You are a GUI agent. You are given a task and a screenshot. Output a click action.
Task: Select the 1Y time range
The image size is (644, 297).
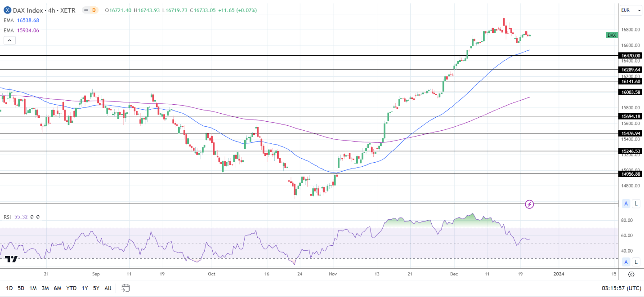pyautogui.click(x=85, y=288)
